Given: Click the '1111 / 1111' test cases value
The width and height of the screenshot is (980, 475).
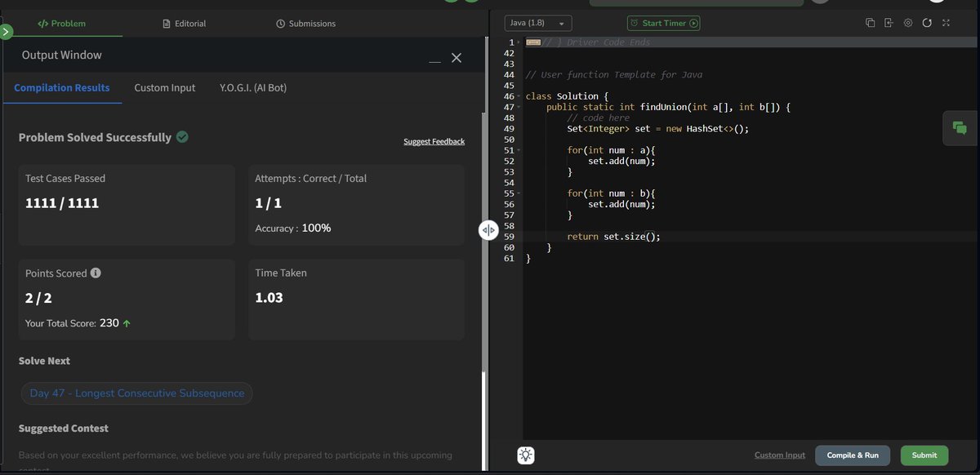Looking at the screenshot, I should (x=62, y=202).
